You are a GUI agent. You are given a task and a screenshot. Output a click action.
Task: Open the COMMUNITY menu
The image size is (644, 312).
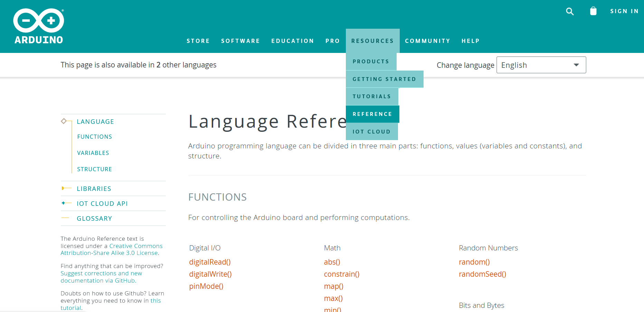pos(428,41)
